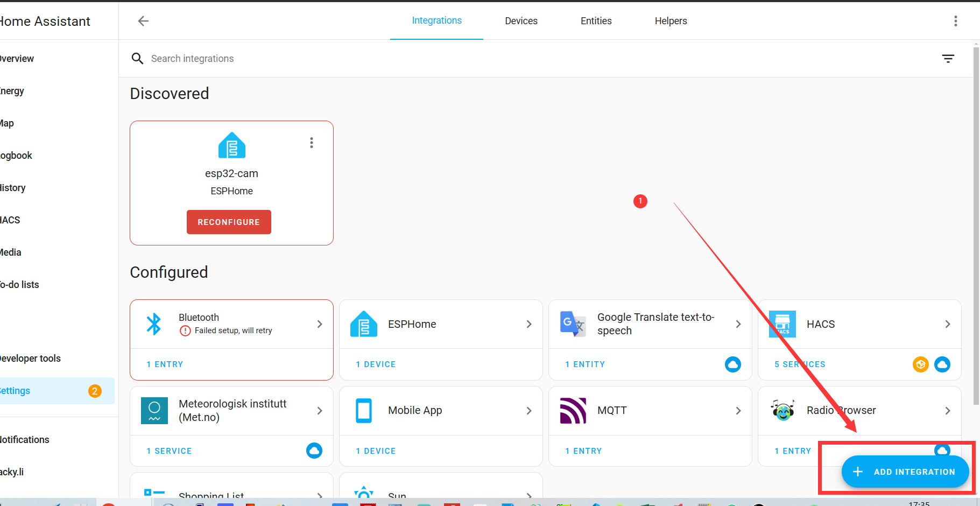Switch to the Integrations tab

(436, 20)
